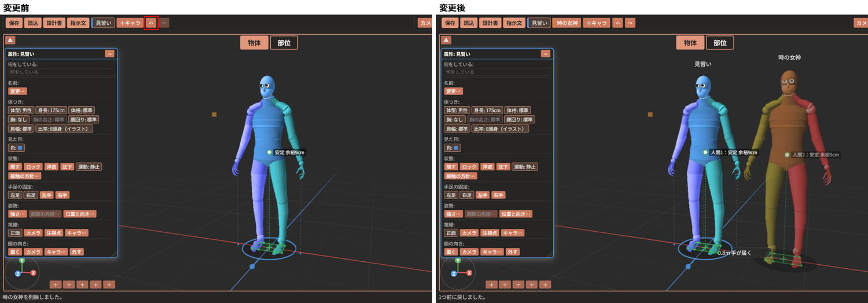Screen dimensions: 868x303
Task: Click the XYZ axis gizmo in 変更前
Action: [x=22, y=272]
